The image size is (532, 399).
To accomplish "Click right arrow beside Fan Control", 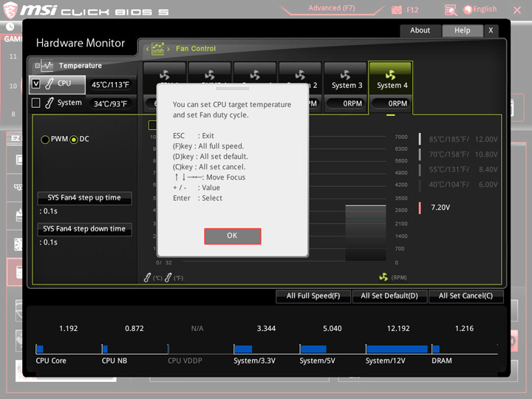I will tap(168, 49).
